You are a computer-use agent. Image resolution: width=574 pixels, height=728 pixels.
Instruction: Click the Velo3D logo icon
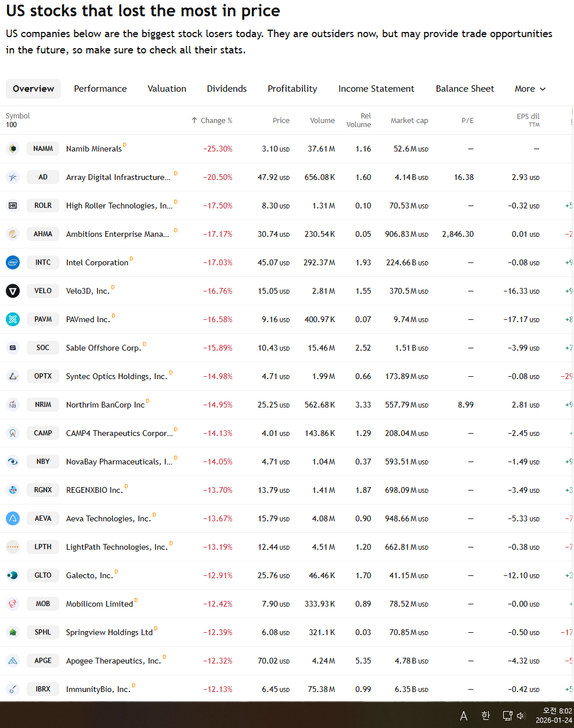(13, 291)
